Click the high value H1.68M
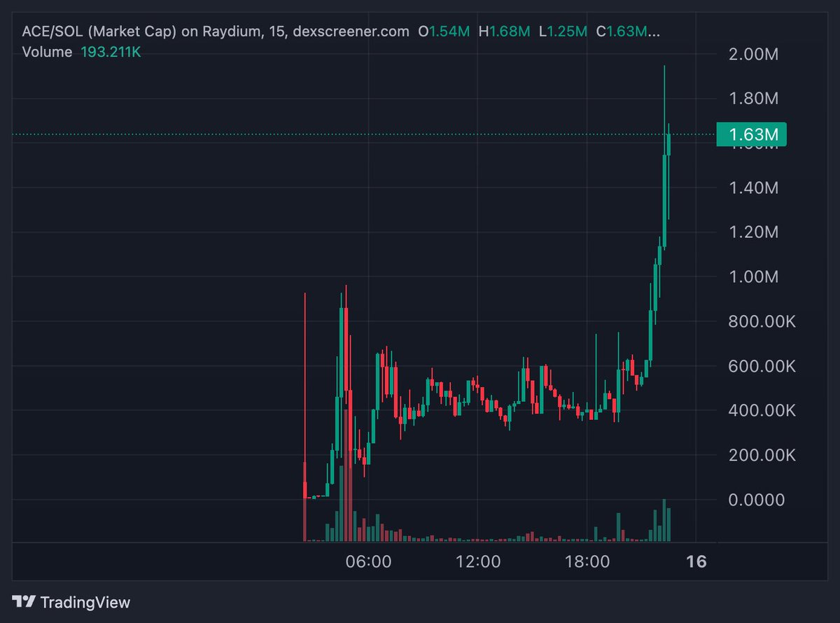Viewport: 840px width, 623px height. pos(504,31)
